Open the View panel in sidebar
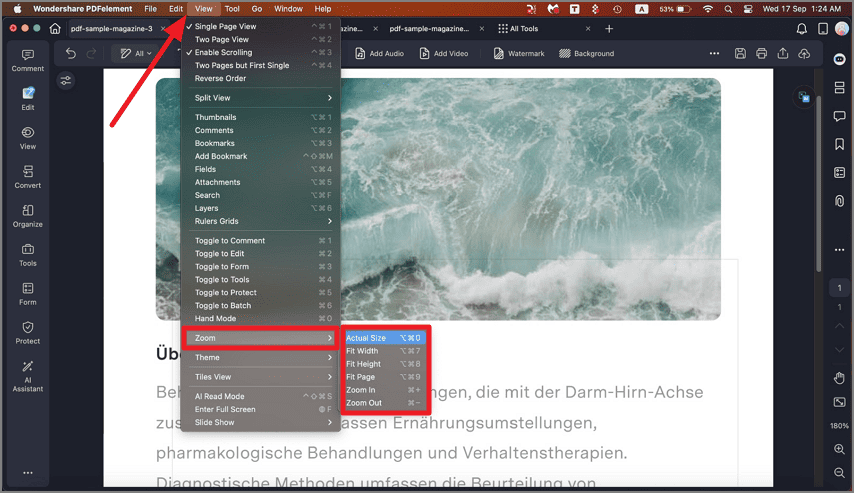 (28, 138)
